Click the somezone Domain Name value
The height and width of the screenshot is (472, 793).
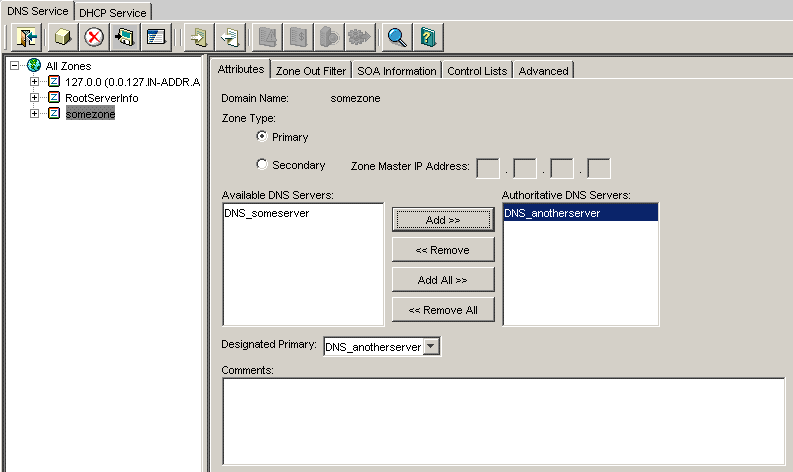coord(355,98)
